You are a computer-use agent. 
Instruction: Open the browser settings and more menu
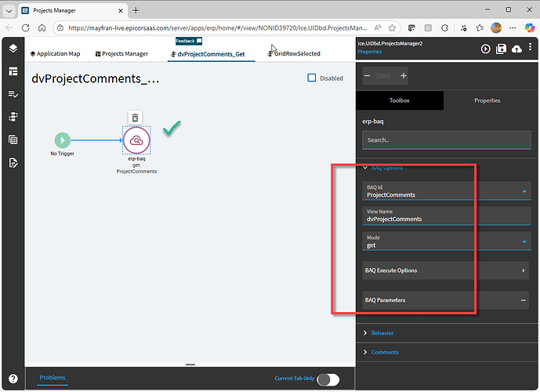pyautogui.click(x=513, y=28)
